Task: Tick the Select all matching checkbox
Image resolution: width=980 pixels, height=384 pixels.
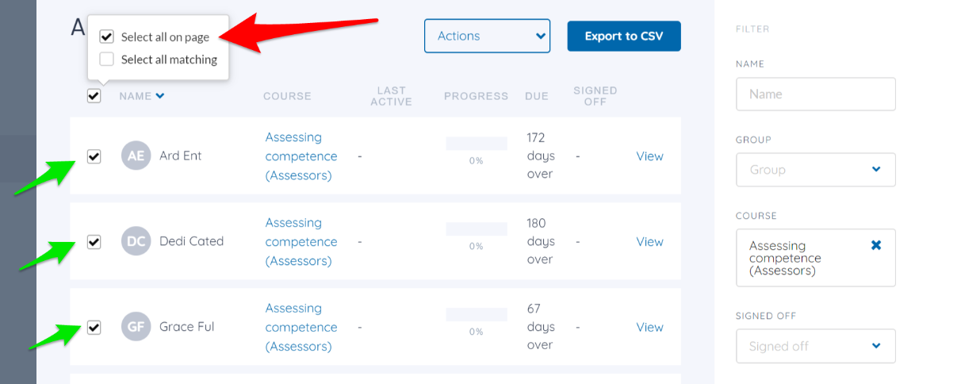Action: (x=106, y=59)
